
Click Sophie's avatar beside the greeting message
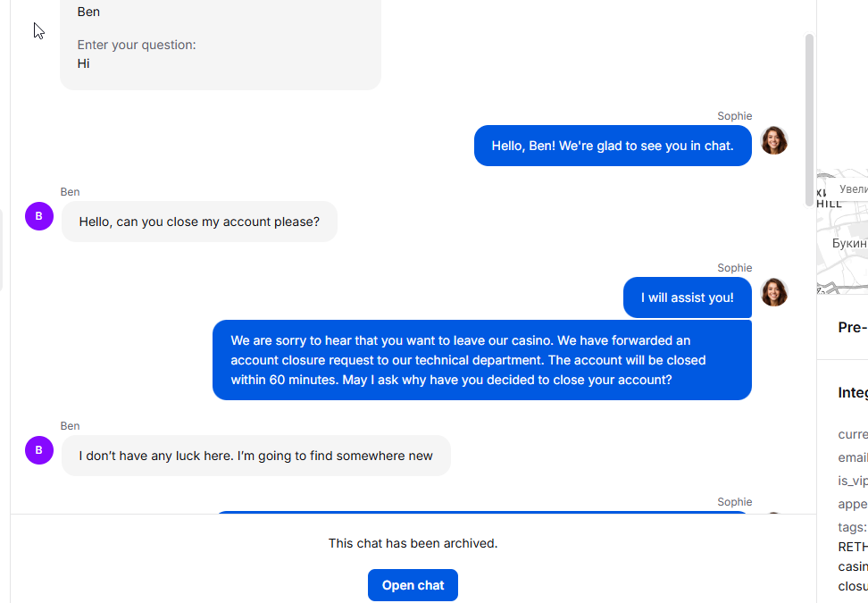click(x=773, y=141)
